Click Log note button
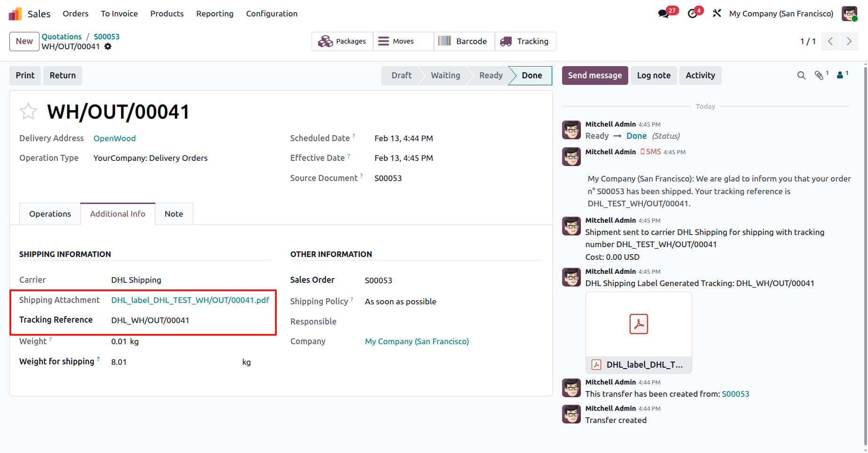The width and height of the screenshot is (868, 453). (x=654, y=75)
